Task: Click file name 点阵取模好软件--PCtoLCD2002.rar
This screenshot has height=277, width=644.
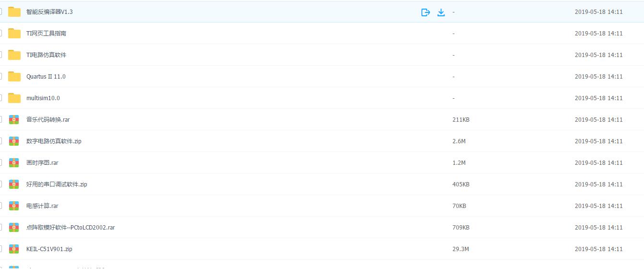Action: (x=71, y=228)
